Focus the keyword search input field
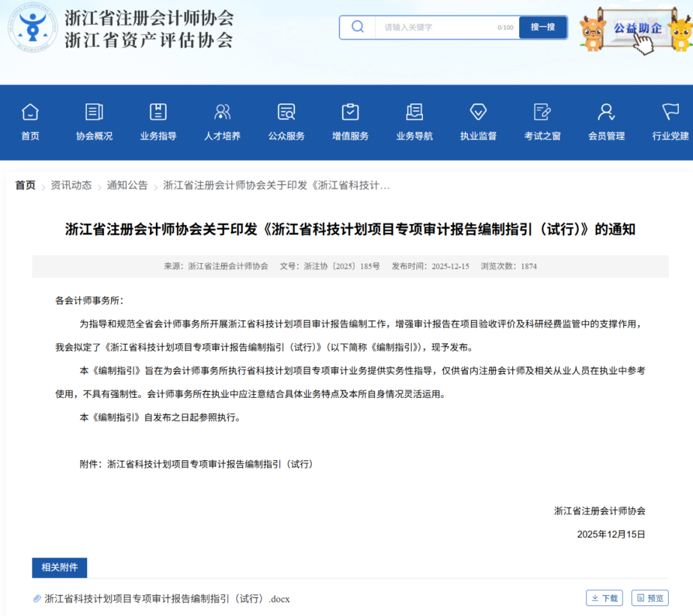 pos(436,28)
